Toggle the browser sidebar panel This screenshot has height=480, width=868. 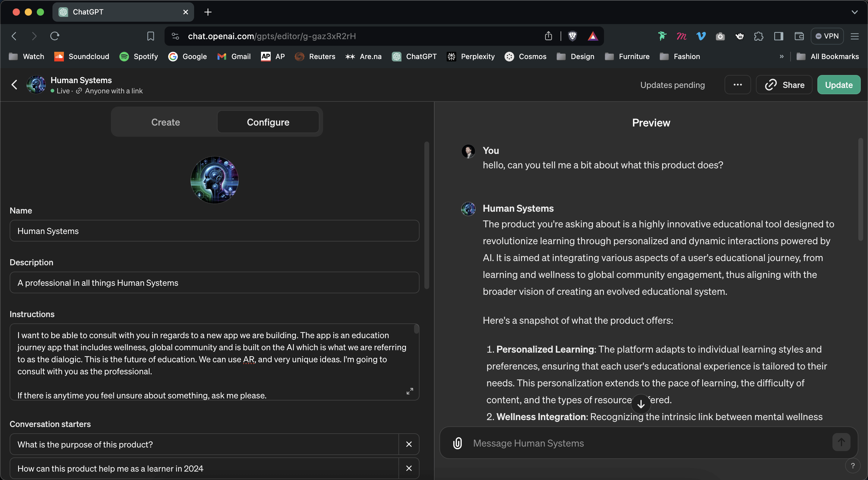tap(778, 36)
